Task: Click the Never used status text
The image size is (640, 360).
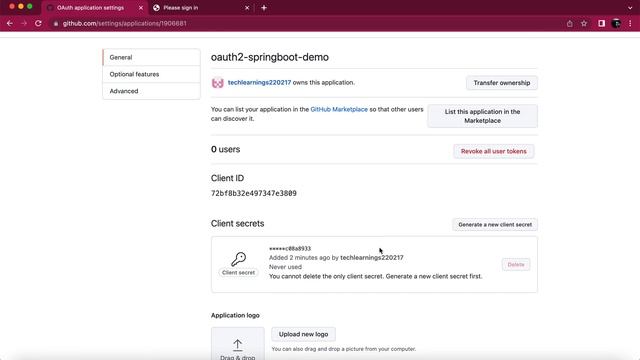Action: point(285,267)
